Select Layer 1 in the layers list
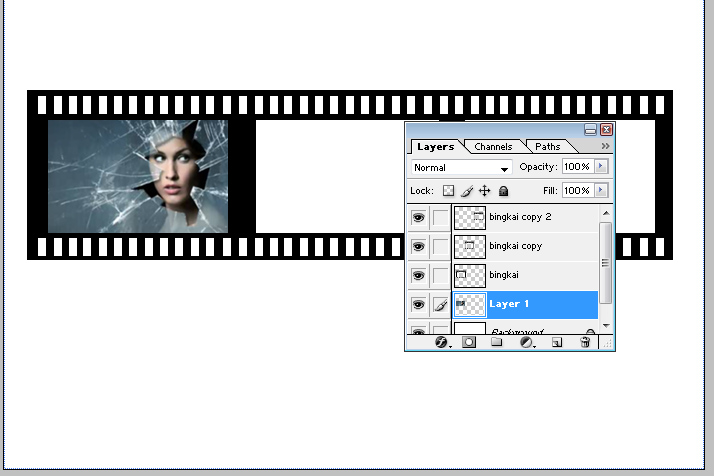 (x=525, y=305)
